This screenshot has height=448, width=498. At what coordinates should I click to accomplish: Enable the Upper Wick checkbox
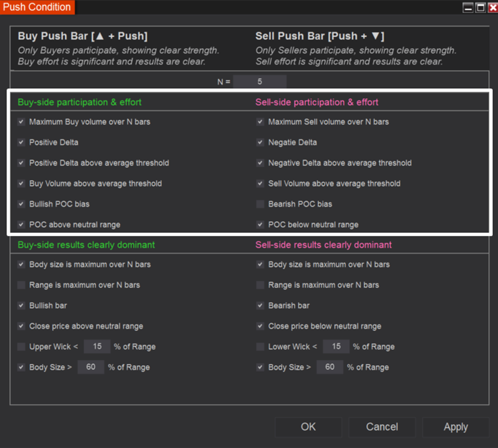point(21,347)
